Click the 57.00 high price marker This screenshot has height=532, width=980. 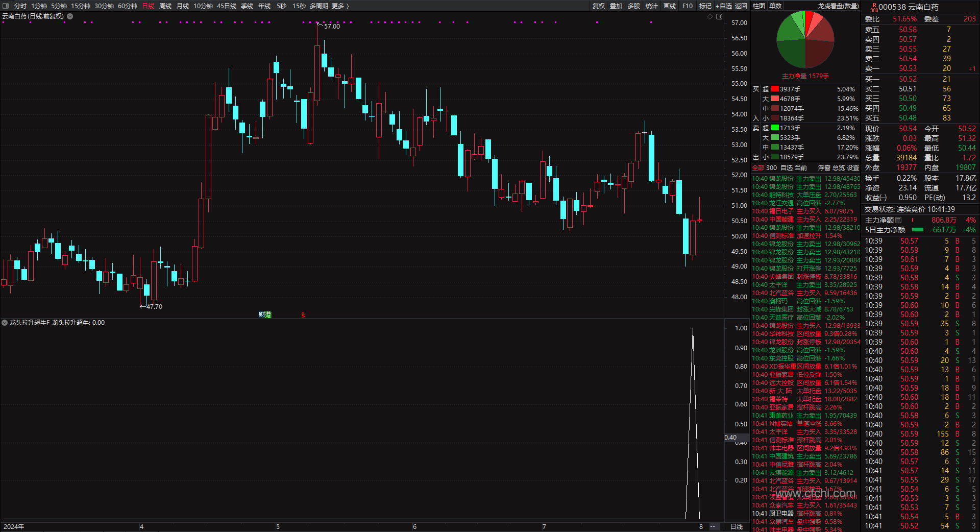(332, 27)
